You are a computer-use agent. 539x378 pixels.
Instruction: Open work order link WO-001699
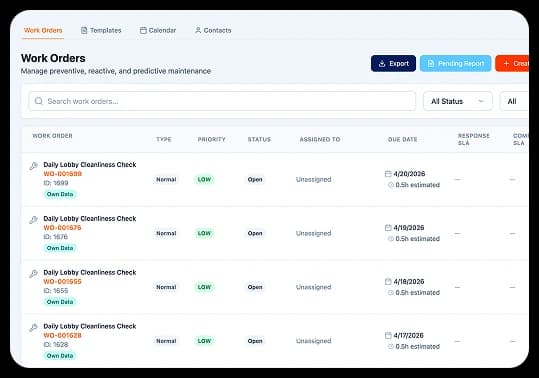pos(63,174)
